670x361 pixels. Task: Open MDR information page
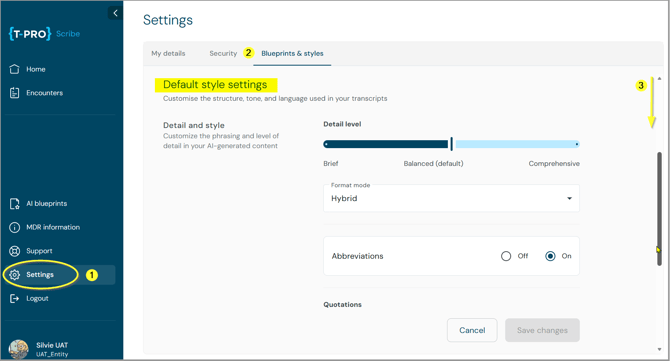tap(53, 227)
